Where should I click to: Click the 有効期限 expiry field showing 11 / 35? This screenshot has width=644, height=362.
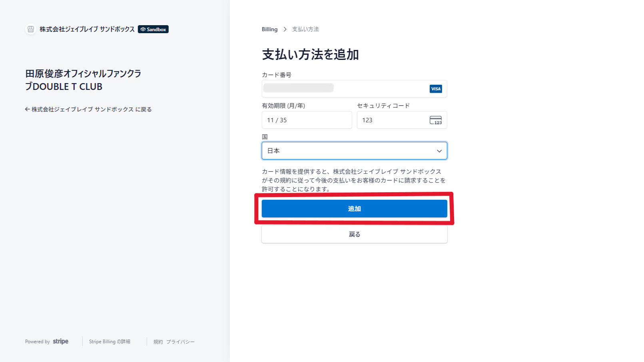click(x=307, y=120)
